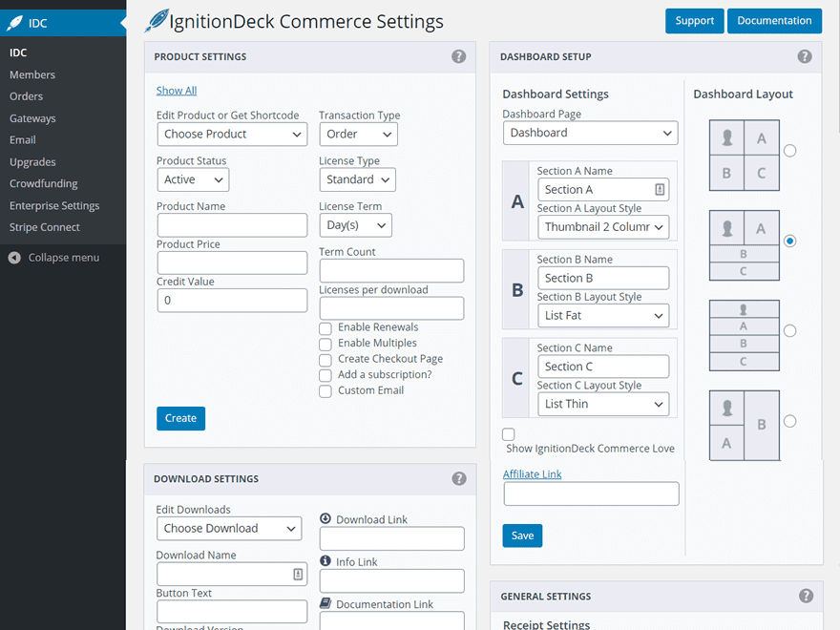The width and height of the screenshot is (840, 630).
Task: Click the IgnitionDeck feather logo in header
Action: (157, 21)
